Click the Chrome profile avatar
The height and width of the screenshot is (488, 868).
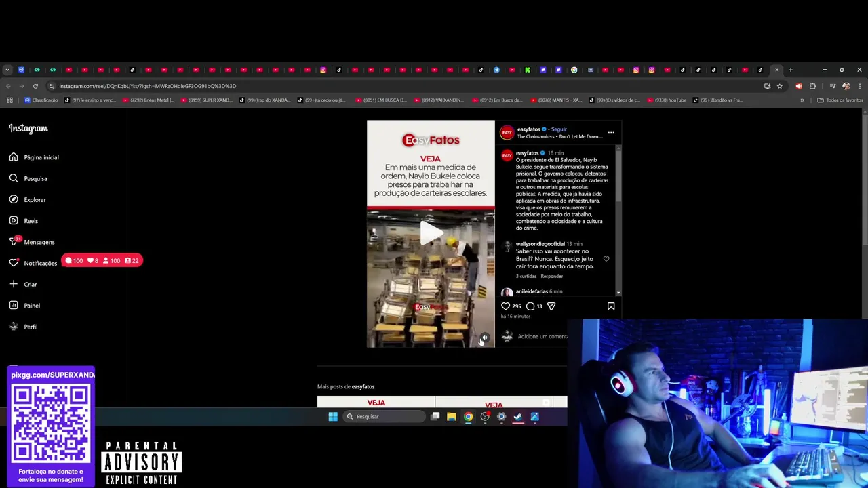(846, 86)
